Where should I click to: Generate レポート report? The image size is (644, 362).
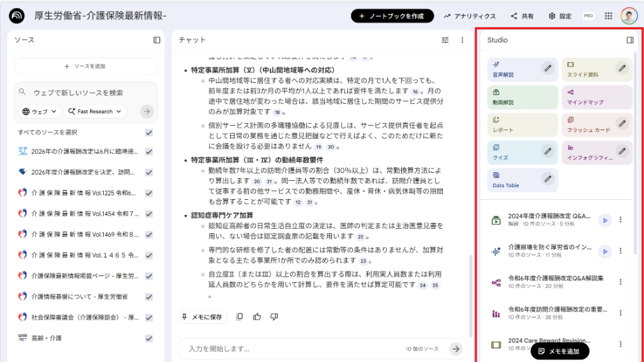tap(523, 124)
